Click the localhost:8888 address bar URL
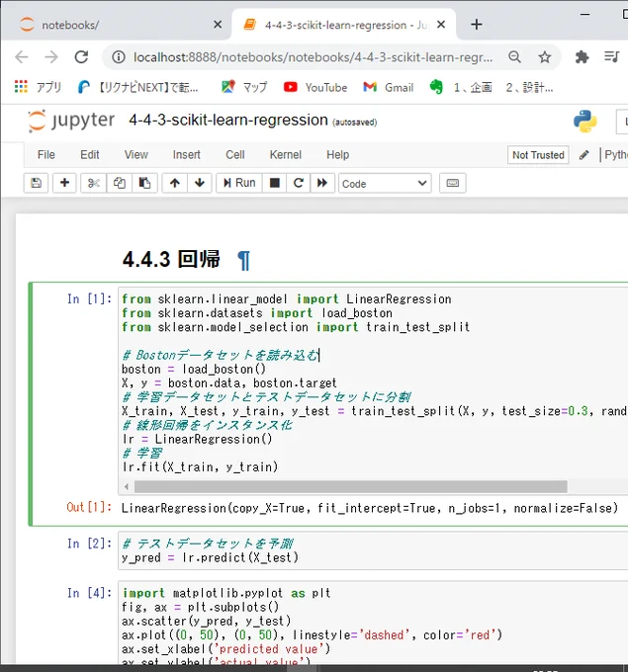Viewport: 628px width, 672px height. coord(314,57)
